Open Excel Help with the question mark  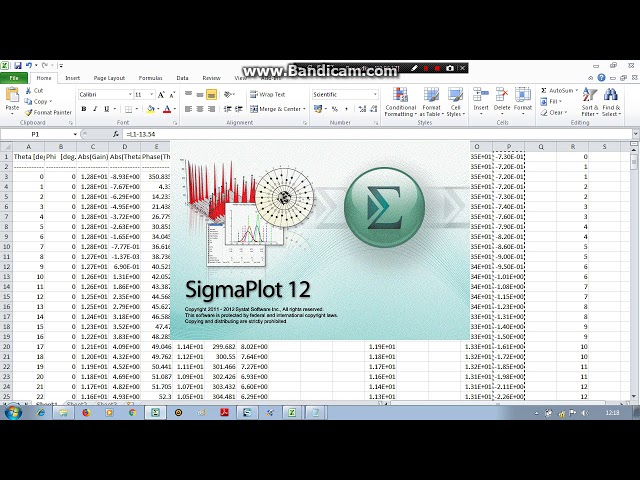[601, 78]
